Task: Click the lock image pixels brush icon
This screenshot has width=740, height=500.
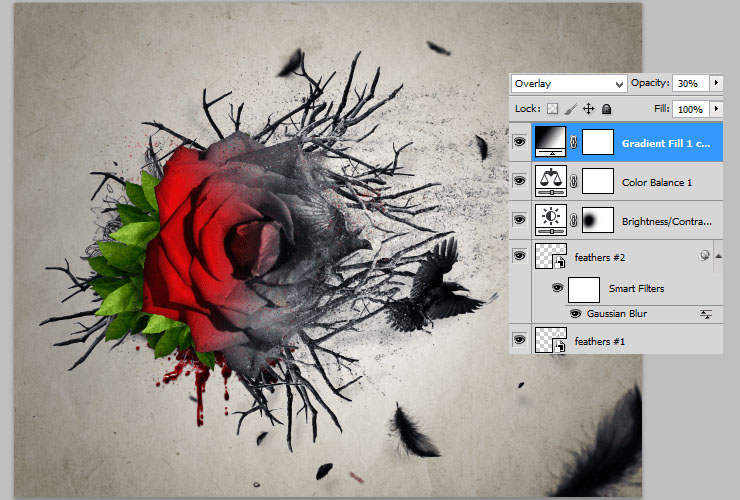Action: [570, 108]
